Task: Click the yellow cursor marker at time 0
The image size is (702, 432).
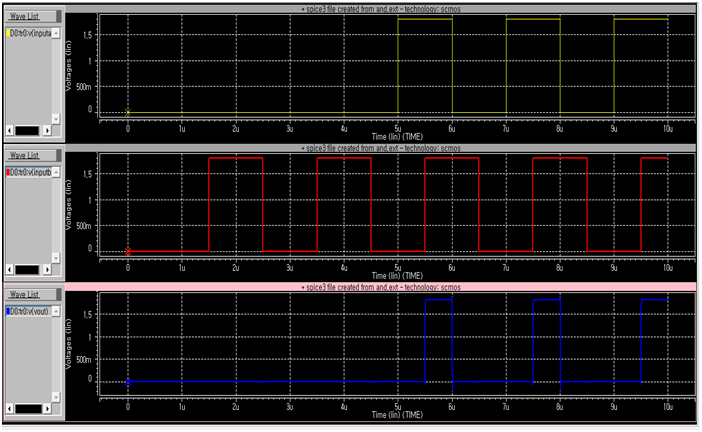Action: [x=128, y=113]
